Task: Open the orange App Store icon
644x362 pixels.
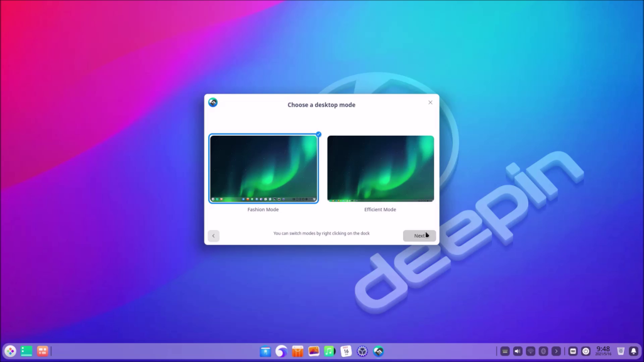Action: pos(298,351)
